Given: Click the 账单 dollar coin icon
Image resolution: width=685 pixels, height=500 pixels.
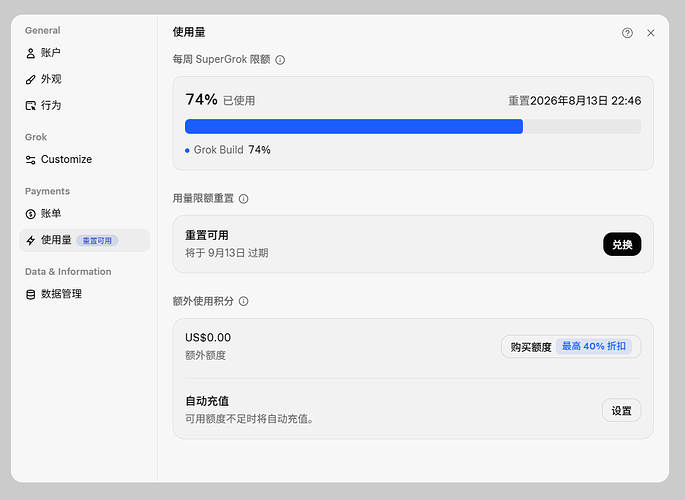Looking at the screenshot, I should pyautogui.click(x=31, y=214).
